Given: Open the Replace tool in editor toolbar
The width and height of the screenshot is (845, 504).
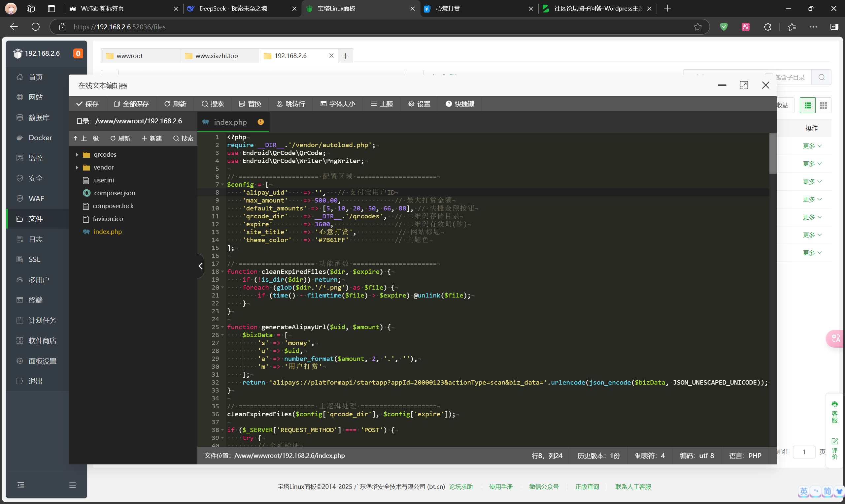Looking at the screenshot, I should pos(250,104).
